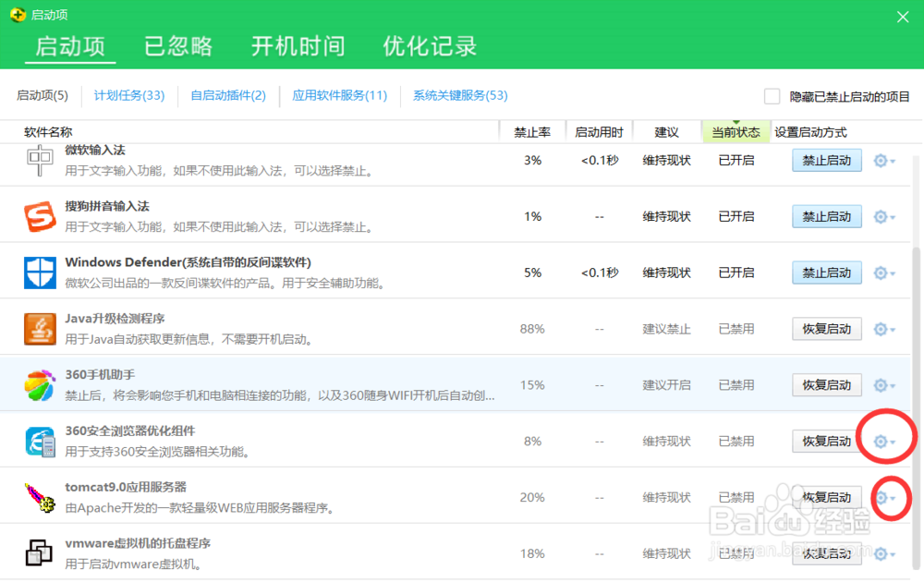
Task: Sort by the 当前状态 column header
Action: (736, 132)
